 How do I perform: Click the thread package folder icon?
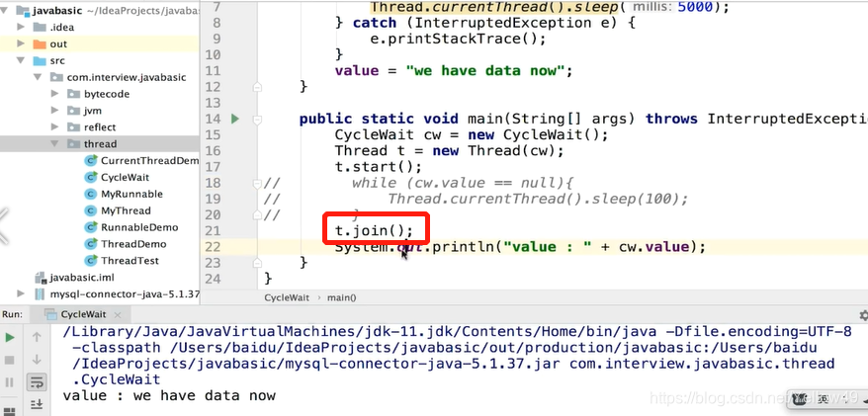pyautogui.click(x=73, y=144)
